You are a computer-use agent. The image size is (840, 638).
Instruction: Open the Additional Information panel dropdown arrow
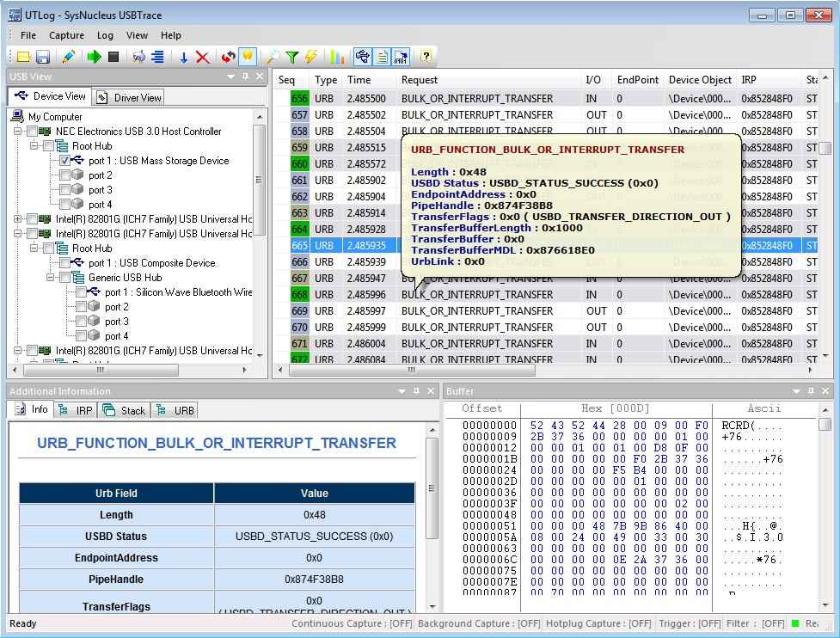pos(402,391)
